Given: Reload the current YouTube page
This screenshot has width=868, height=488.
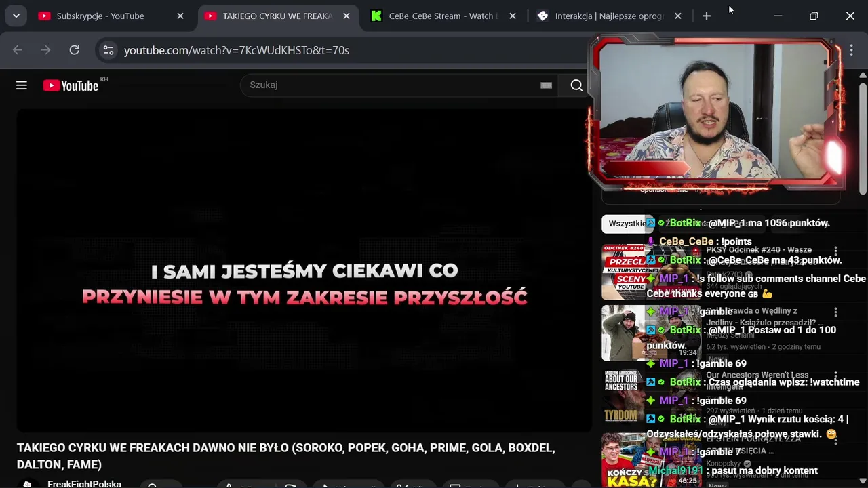Looking at the screenshot, I should [75, 50].
